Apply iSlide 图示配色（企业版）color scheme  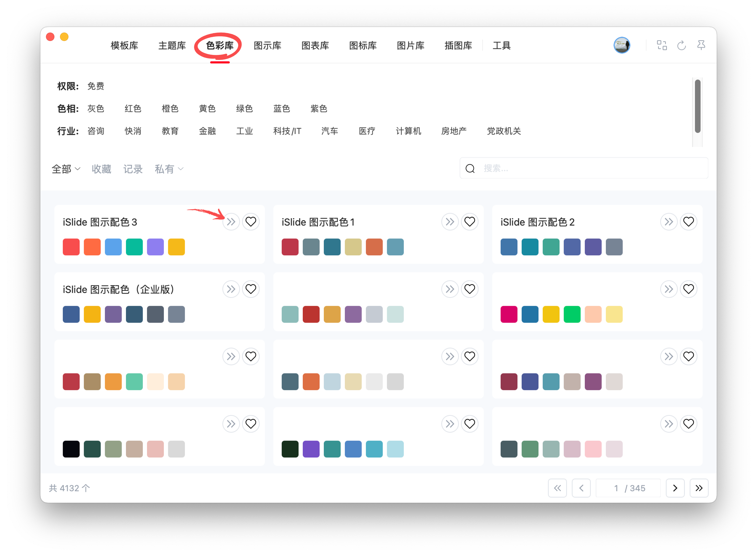(231, 289)
